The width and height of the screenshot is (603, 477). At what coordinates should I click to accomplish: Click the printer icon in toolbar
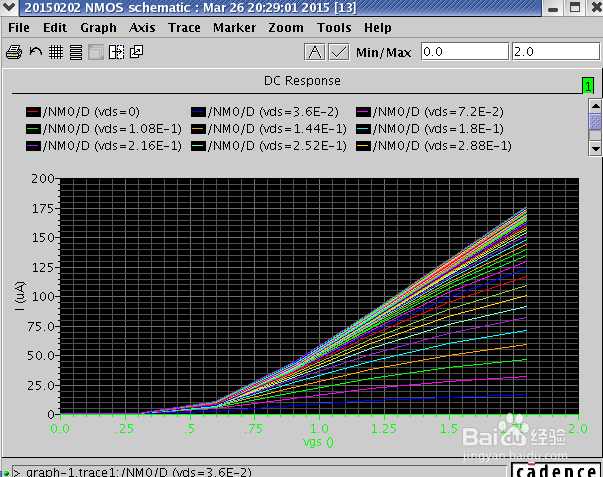click(x=14, y=52)
